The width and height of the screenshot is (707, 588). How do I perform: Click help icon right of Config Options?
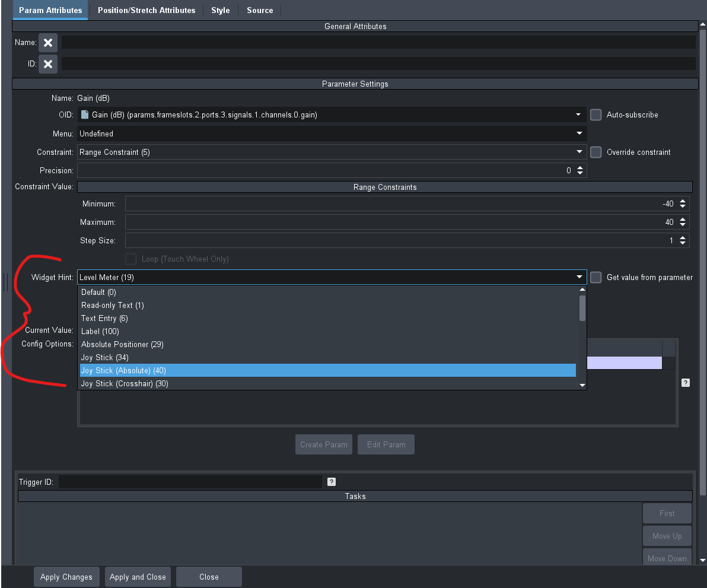tap(685, 383)
